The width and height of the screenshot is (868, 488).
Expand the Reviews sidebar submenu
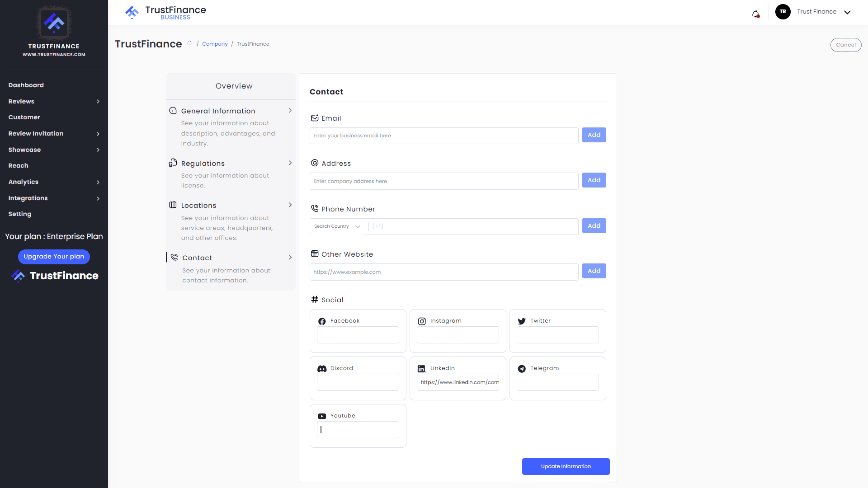[x=98, y=102]
